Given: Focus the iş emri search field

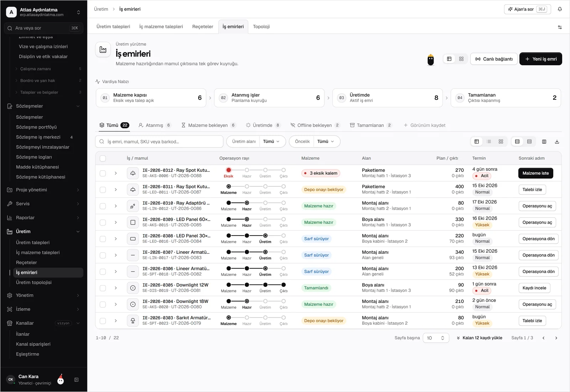Looking at the screenshot, I should 159,141.
